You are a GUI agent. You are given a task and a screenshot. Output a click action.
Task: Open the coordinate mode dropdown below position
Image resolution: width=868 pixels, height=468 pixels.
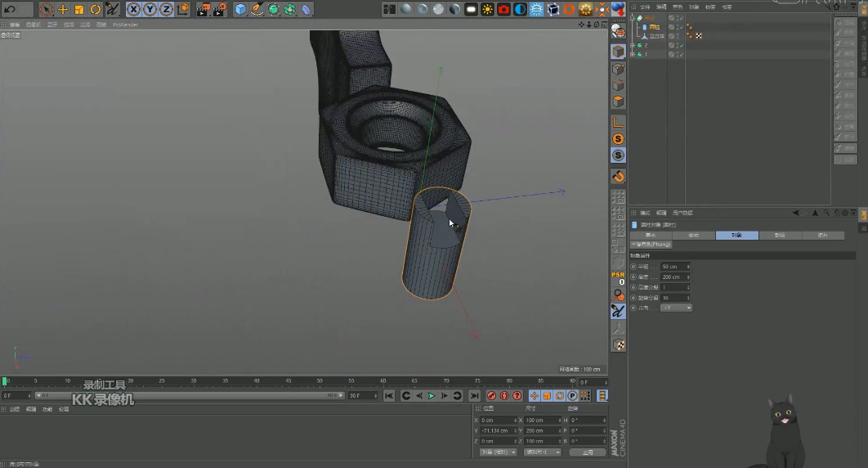[x=497, y=452]
